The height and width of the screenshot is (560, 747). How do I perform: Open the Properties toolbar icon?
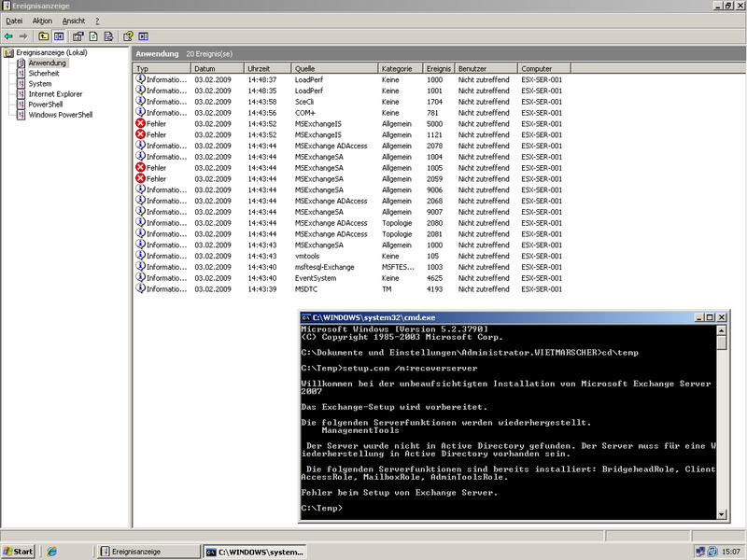coord(78,36)
